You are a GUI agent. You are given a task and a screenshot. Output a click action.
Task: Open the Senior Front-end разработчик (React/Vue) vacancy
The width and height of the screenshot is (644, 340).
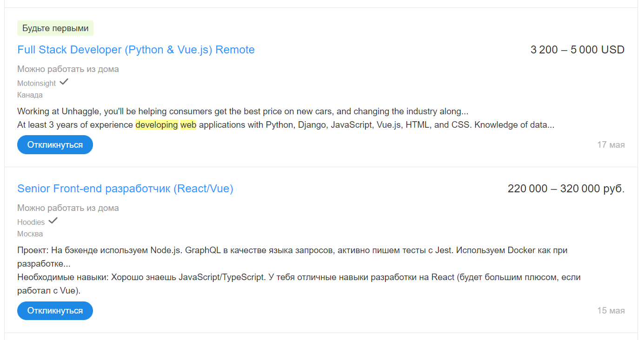tap(125, 189)
